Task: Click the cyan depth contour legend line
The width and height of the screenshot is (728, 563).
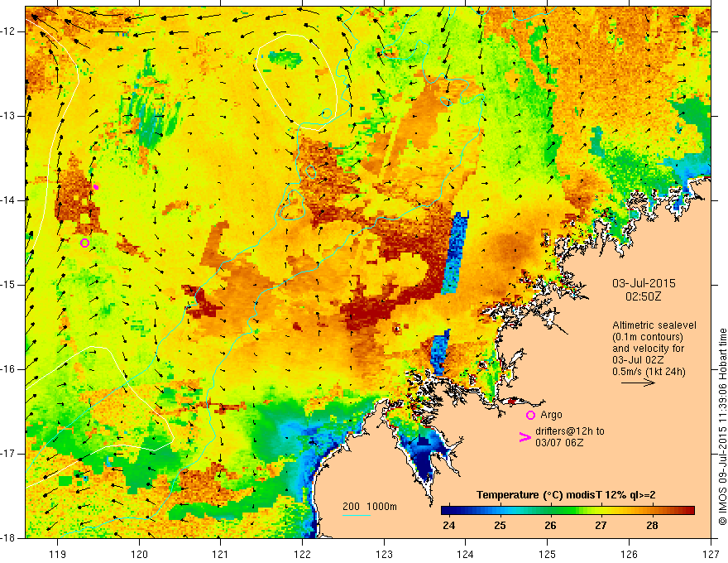Action: 357,515
